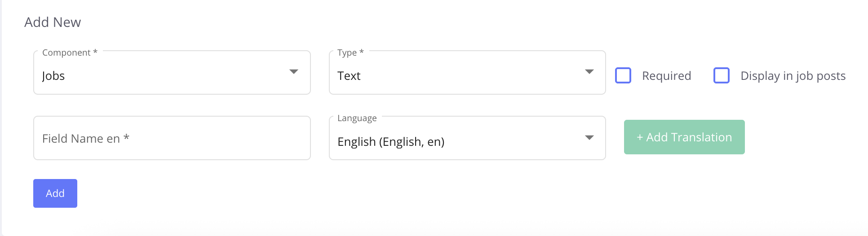Click the "Display in job posts" label

793,76
